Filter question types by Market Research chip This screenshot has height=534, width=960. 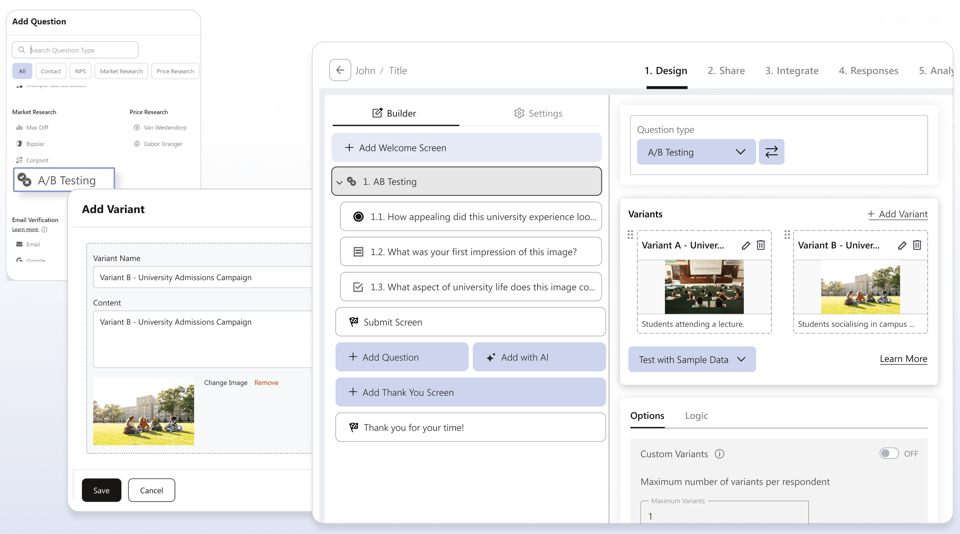121,71
